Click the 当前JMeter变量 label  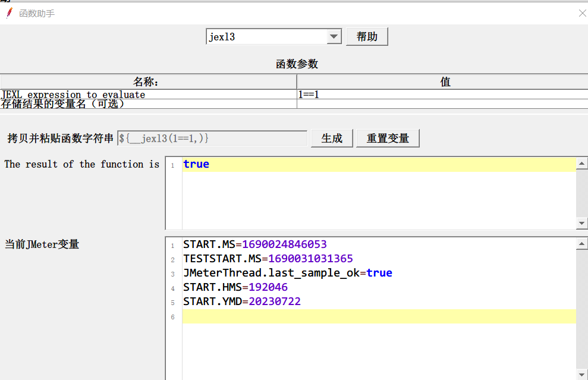[x=42, y=244]
